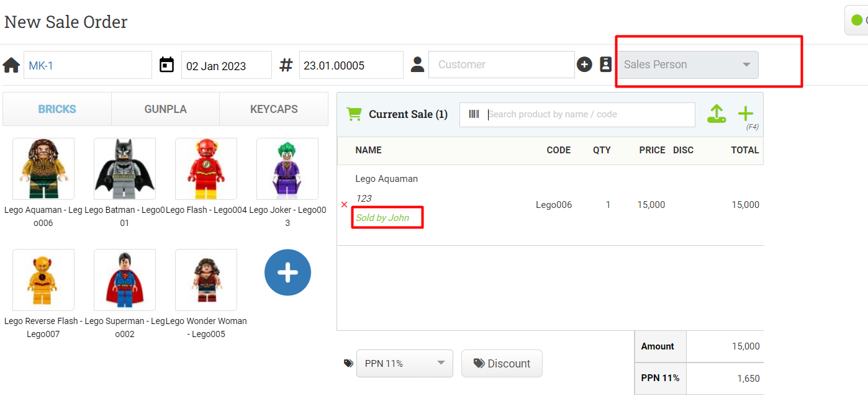Image resolution: width=868 pixels, height=401 pixels.
Task: Select the Lego Batman product thumbnail
Action: click(x=125, y=169)
